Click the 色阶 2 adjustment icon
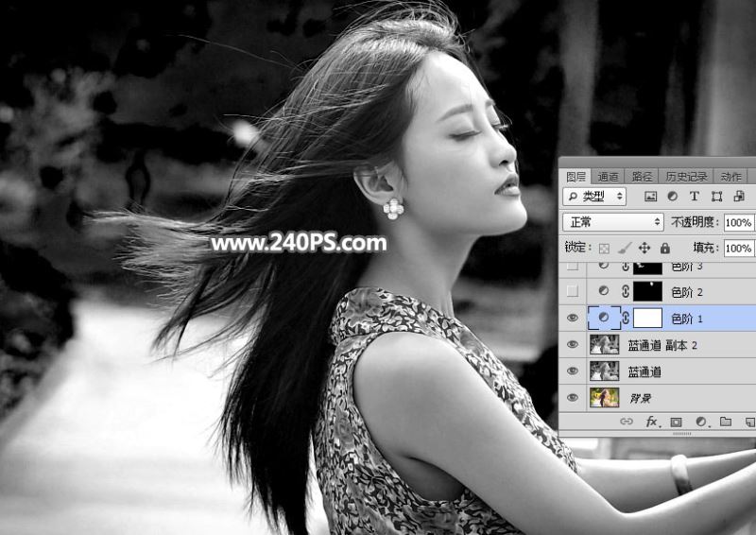Screen dimensions: 756x535 click(604, 291)
